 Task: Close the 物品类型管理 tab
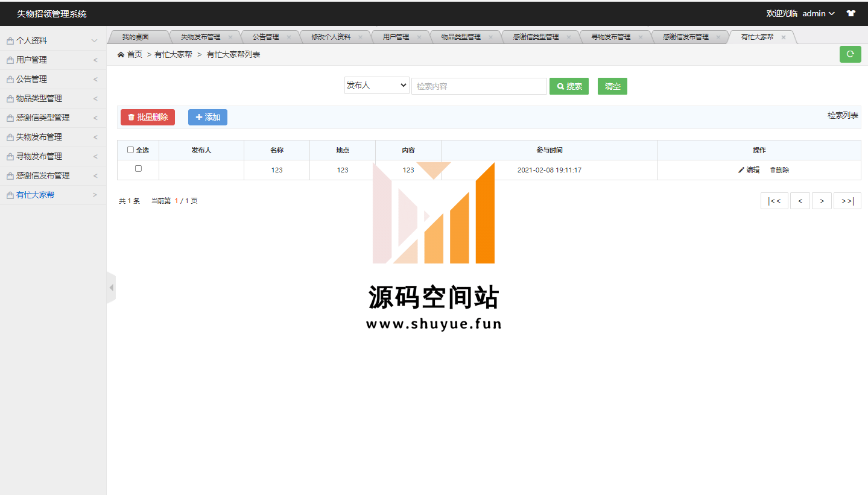coord(491,37)
